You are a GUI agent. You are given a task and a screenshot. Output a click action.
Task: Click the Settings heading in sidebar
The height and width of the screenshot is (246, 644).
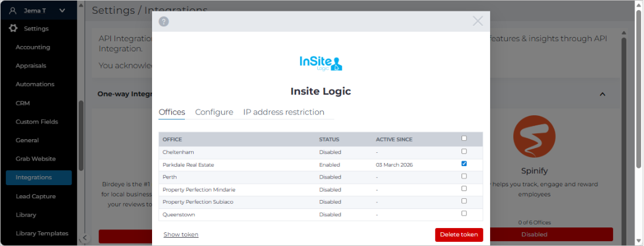coord(36,29)
